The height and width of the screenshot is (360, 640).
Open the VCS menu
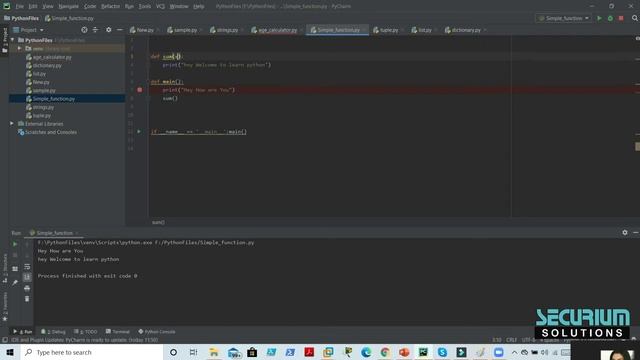[x=160, y=6]
